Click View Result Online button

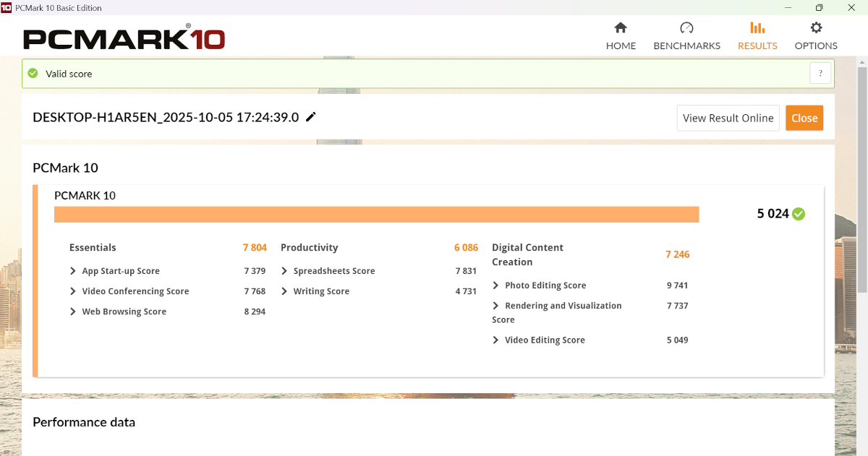point(728,118)
